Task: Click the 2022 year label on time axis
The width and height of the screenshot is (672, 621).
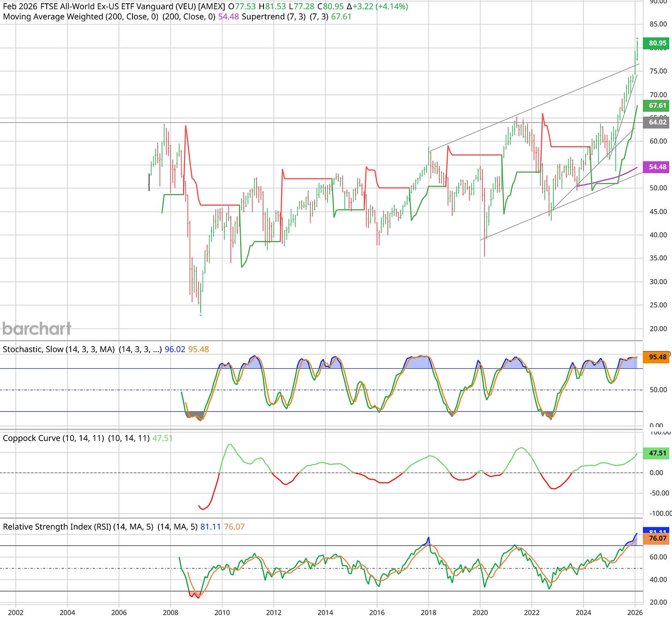Action: click(x=532, y=612)
